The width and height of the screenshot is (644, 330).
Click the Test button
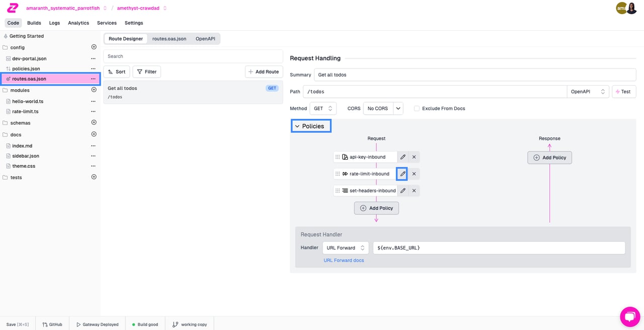pyautogui.click(x=624, y=91)
